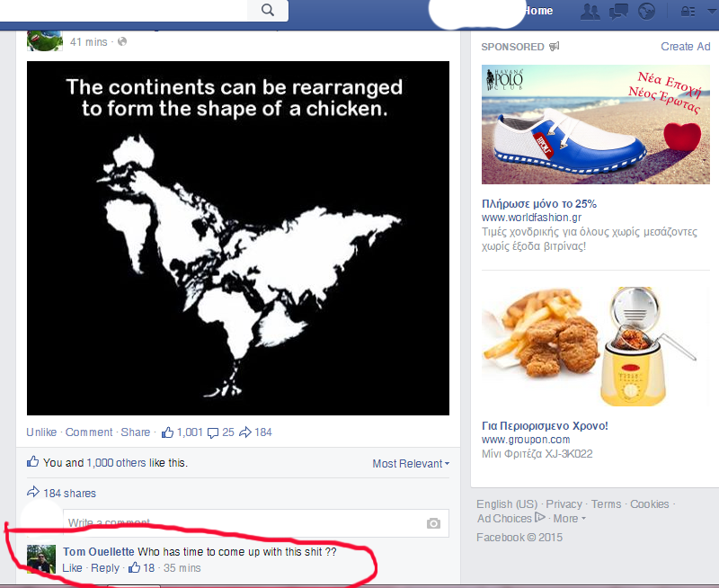Viewport: 719px width, 588px height.
Task: Go to Home in the top bar
Action: click(x=537, y=11)
